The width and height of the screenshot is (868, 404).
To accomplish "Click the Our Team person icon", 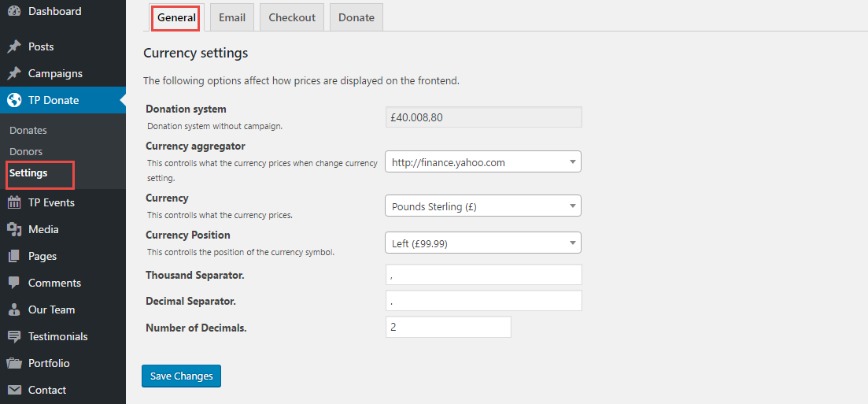I will tap(14, 309).
